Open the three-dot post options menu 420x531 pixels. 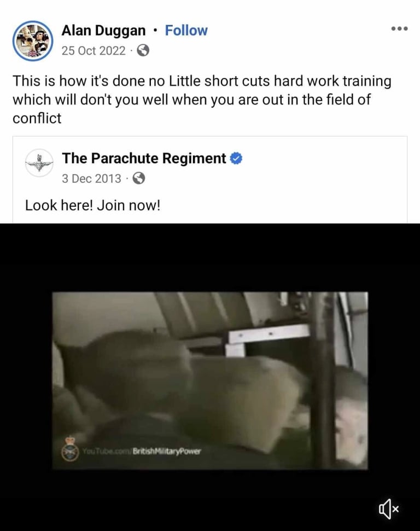pyautogui.click(x=399, y=29)
